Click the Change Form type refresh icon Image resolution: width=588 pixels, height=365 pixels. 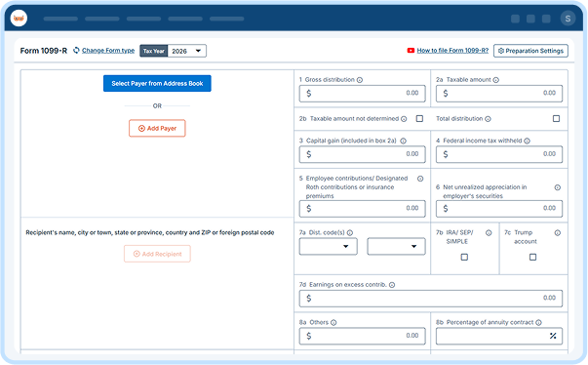76,51
